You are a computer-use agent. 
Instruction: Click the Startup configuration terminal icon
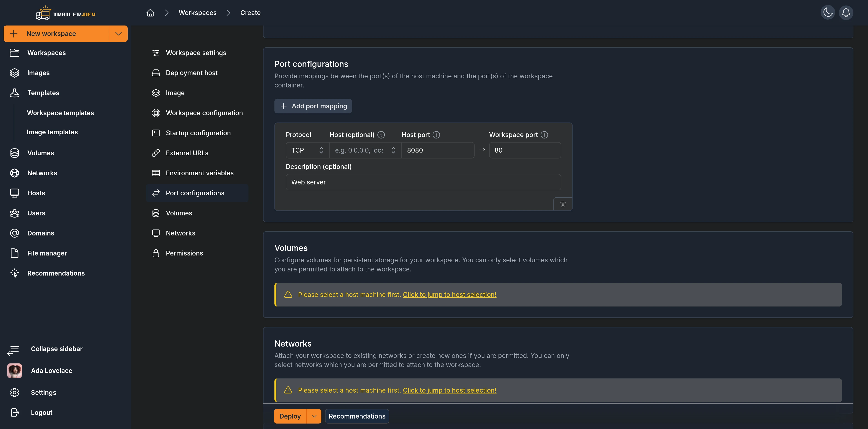point(156,133)
